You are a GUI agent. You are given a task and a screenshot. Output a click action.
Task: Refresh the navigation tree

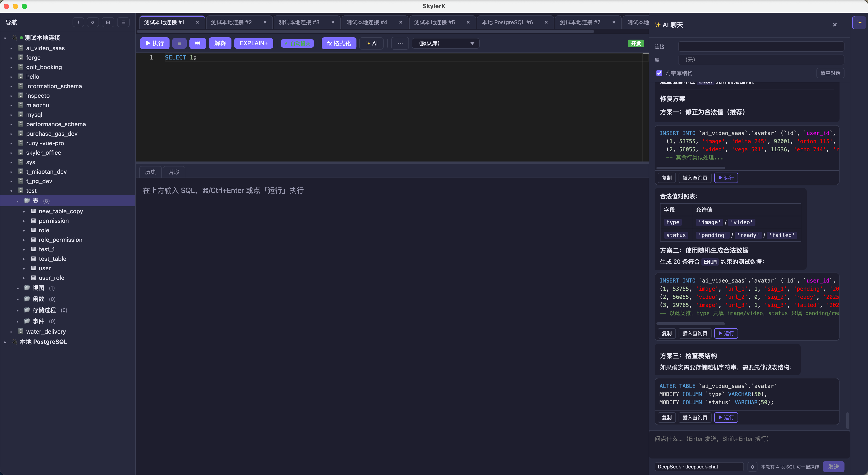(x=93, y=22)
